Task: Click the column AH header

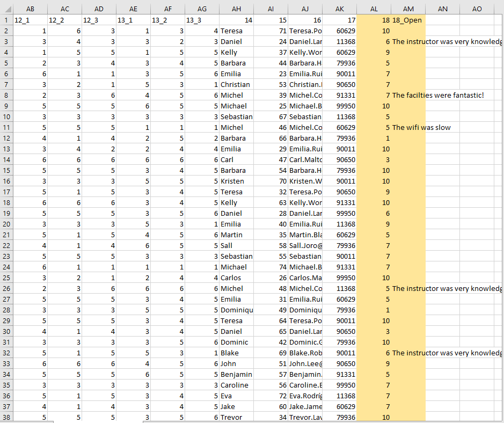Action: pos(236,9)
